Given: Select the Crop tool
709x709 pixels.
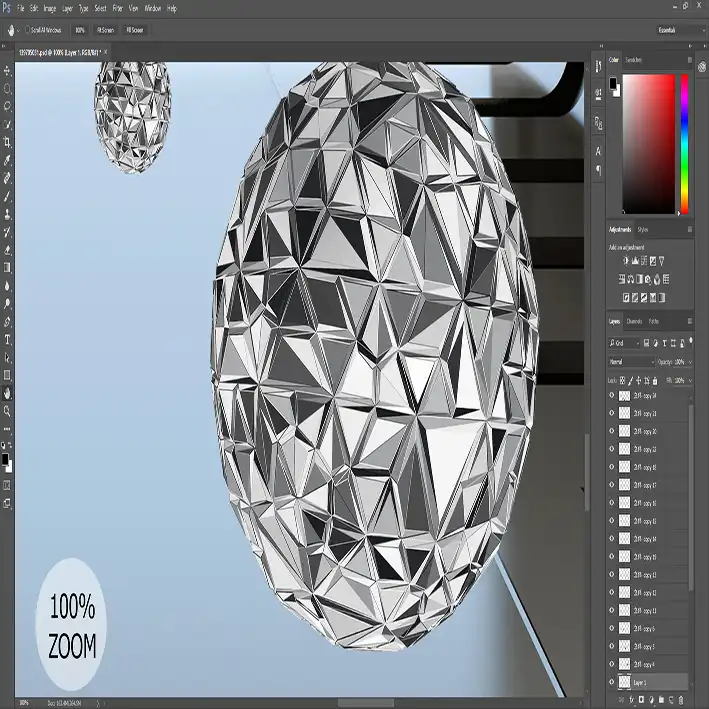Looking at the screenshot, I should click(x=8, y=142).
